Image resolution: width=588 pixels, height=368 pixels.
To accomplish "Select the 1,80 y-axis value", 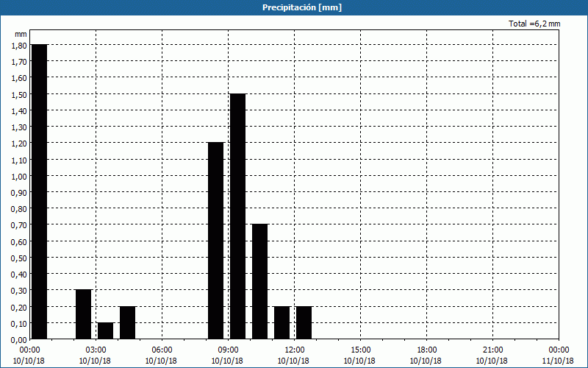I will click(19, 46).
